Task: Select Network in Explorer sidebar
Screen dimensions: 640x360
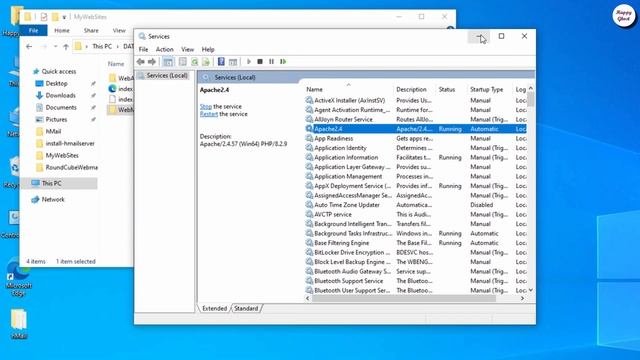Action: 53,200
